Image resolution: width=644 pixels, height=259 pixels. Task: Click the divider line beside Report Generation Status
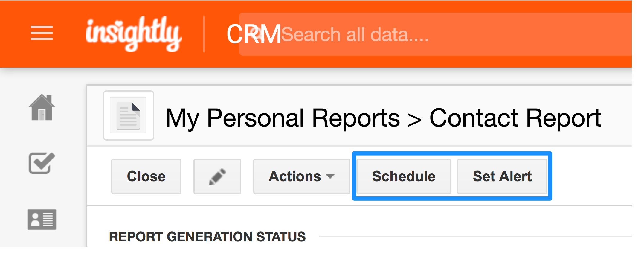[475, 236]
